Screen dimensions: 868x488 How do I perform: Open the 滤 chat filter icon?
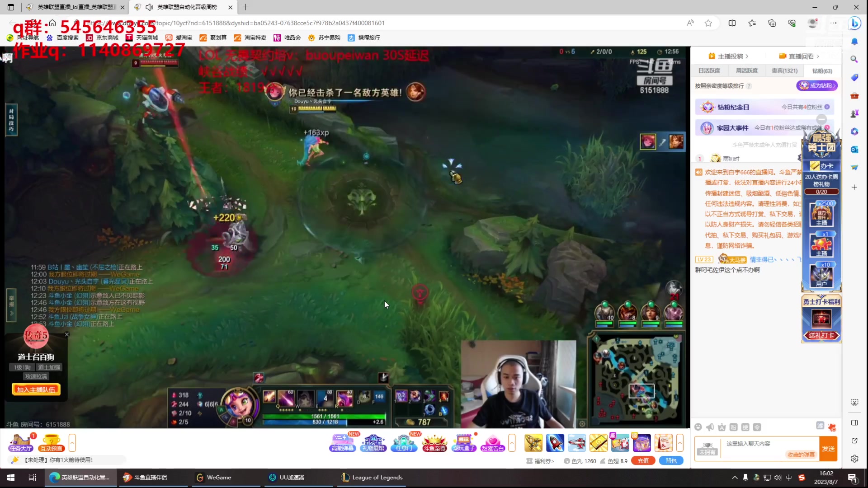tap(820, 426)
